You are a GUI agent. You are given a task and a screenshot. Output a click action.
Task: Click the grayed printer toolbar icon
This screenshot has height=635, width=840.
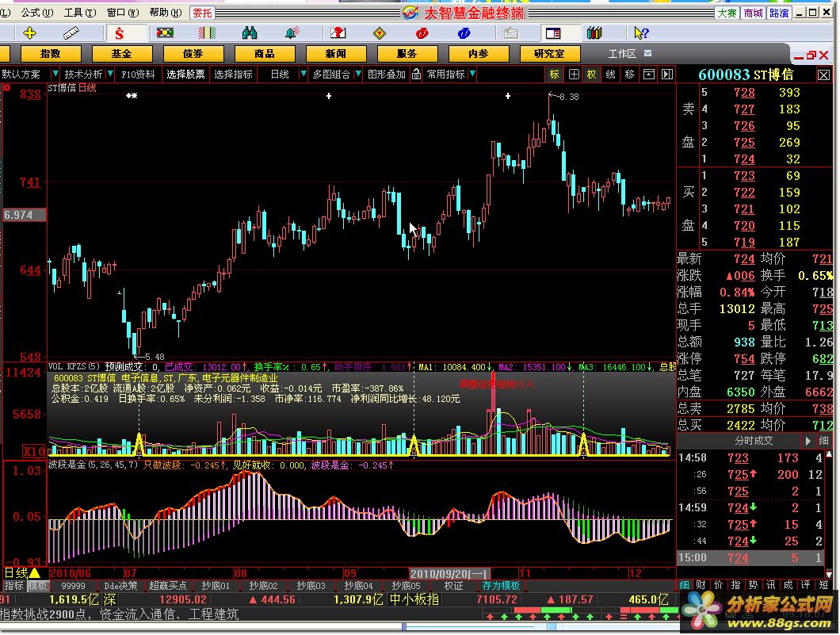click(x=511, y=33)
